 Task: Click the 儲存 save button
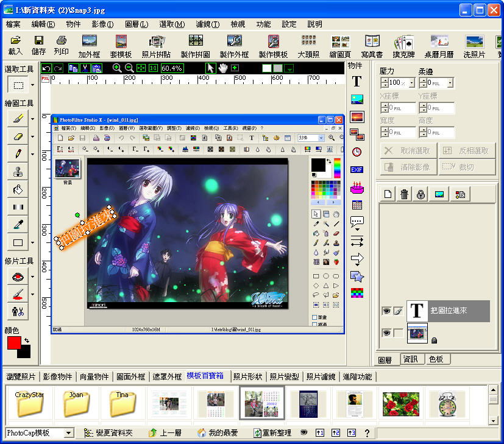pos(38,45)
